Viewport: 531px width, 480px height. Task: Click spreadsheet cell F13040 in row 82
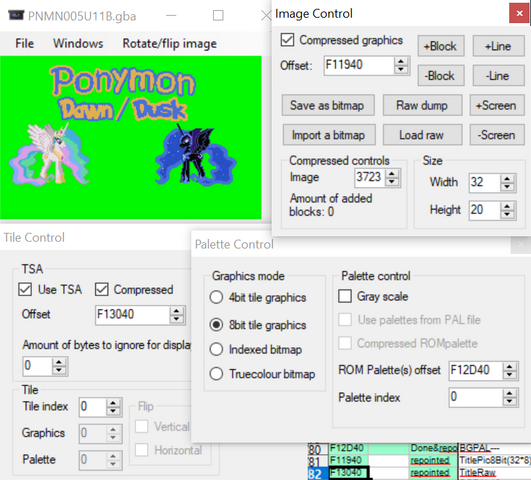coord(349,472)
